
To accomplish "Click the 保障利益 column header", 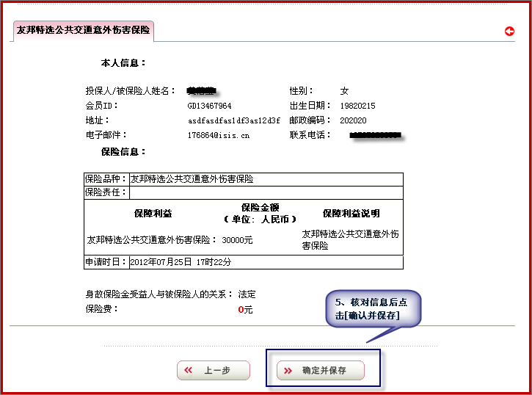I will (x=153, y=214).
